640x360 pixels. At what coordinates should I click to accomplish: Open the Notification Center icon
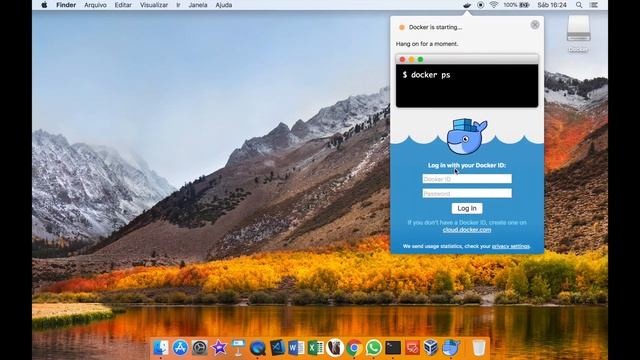point(594,5)
